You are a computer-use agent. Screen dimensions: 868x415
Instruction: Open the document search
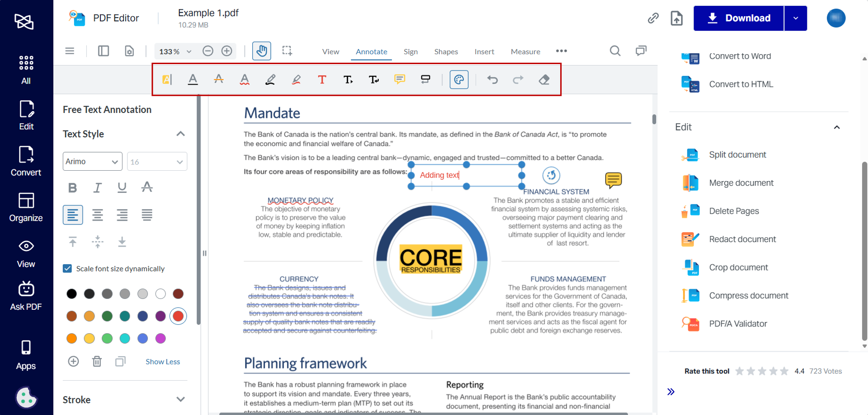pyautogui.click(x=615, y=51)
